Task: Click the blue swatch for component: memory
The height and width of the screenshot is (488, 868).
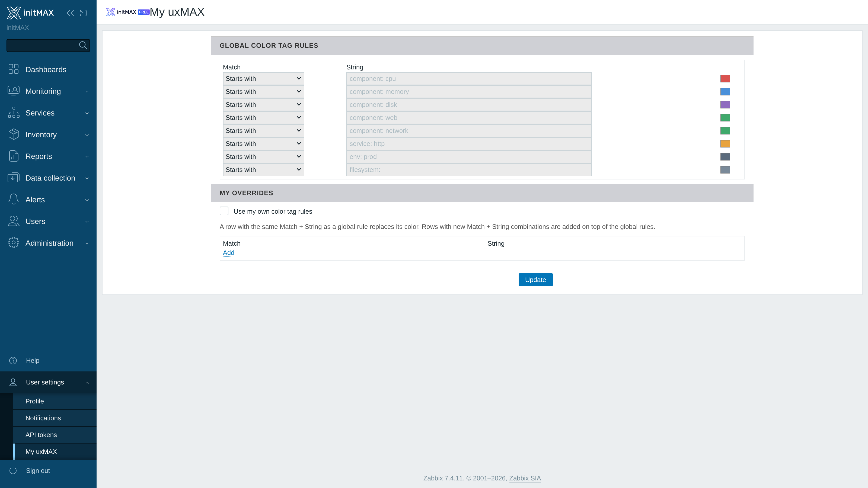Action: point(725,92)
